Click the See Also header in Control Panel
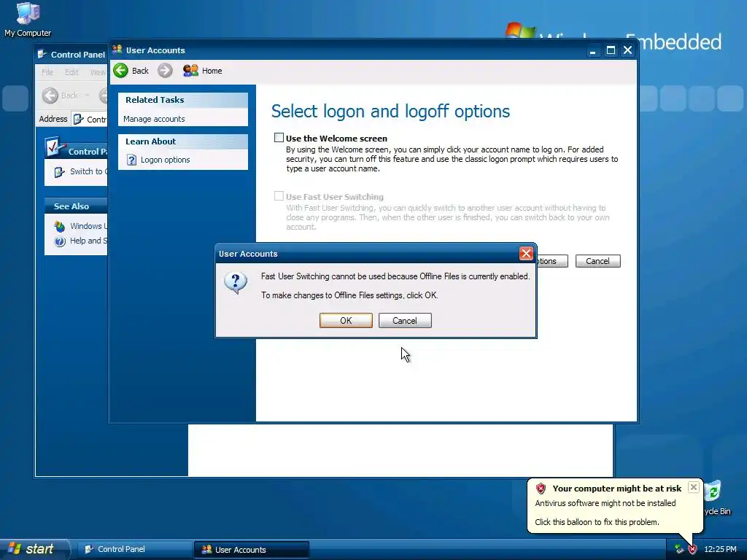The height and width of the screenshot is (560, 747). click(76, 206)
